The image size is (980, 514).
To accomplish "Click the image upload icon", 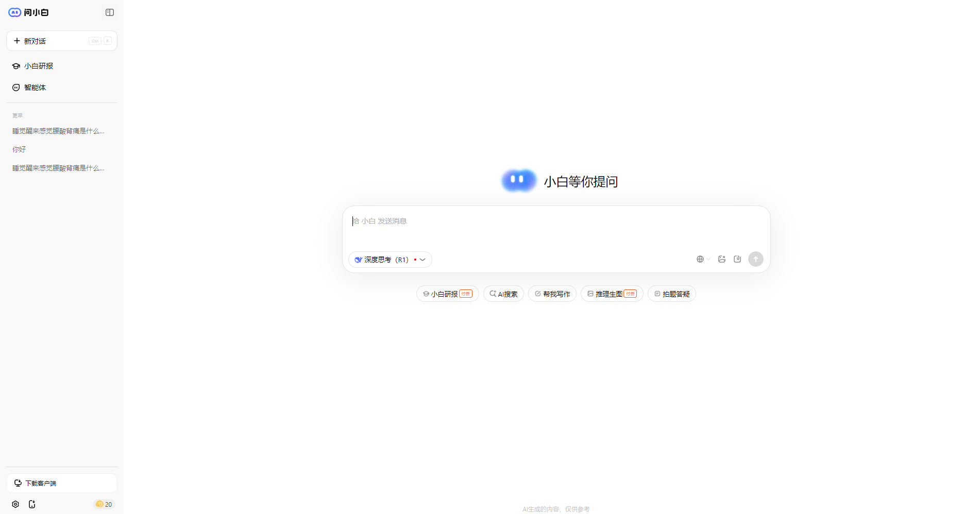I will [722, 259].
